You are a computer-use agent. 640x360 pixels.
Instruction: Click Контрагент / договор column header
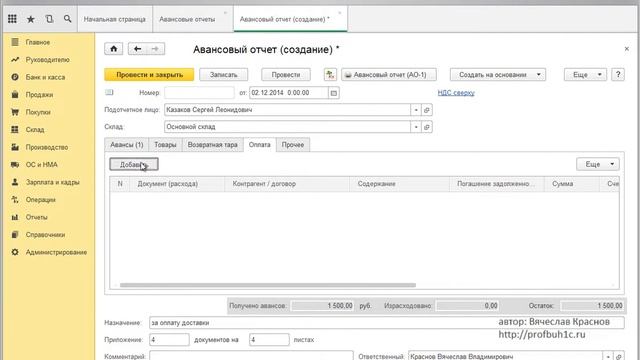click(x=287, y=184)
